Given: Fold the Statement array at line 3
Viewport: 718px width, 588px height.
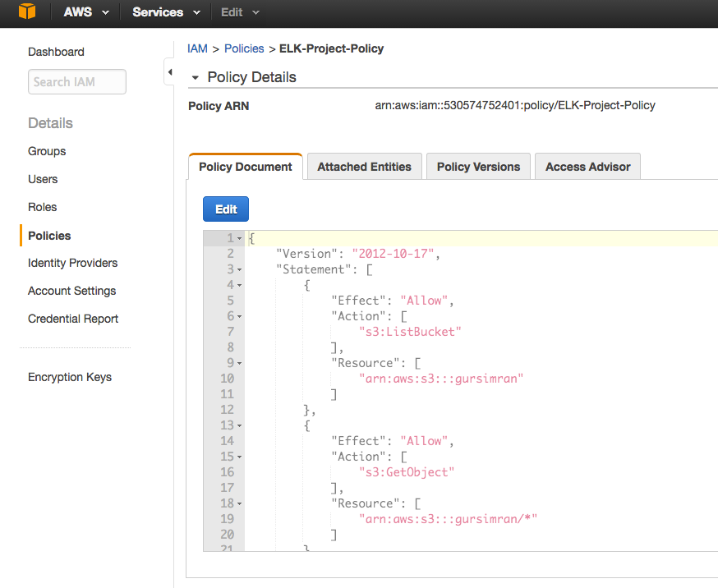Looking at the screenshot, I should point(239,269).
